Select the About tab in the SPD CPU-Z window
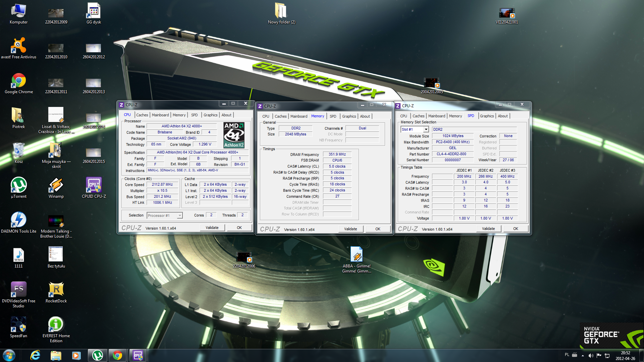Screen dimensions: 644x362 502,116
